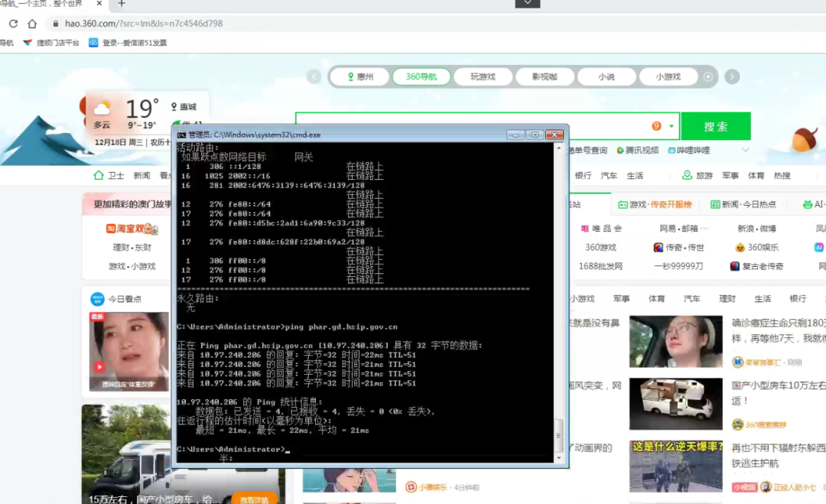Open the 腾讯视频 link

click(637, 150)
